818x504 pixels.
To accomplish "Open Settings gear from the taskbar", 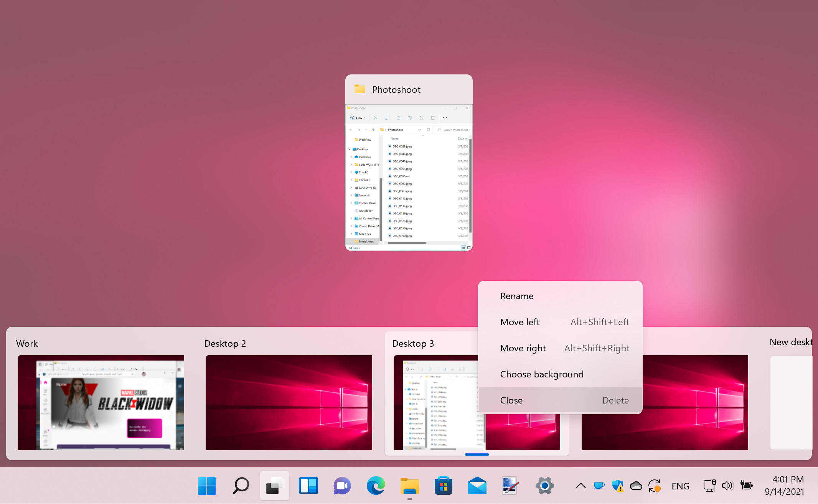I will (x=544, y=486).
